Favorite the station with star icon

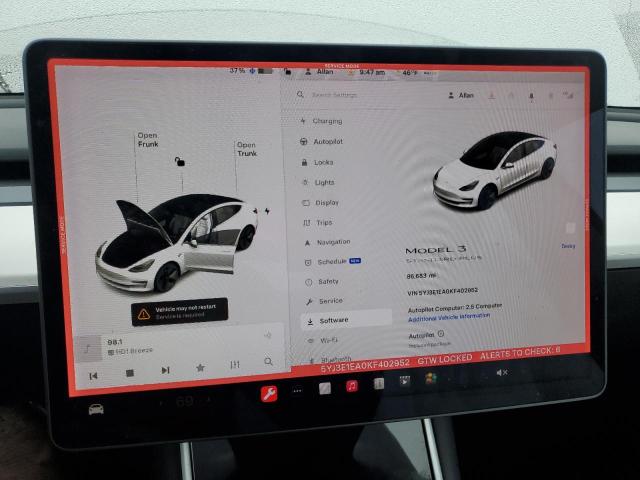[x=200, y=368]
